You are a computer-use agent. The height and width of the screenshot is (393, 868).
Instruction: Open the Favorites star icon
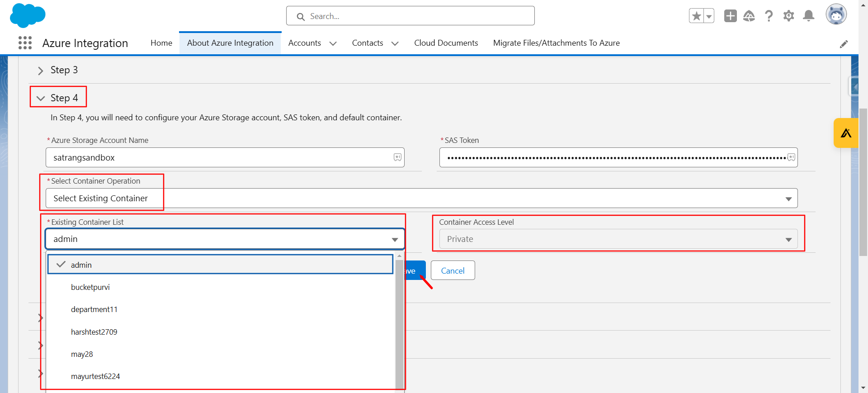[697, 16]
